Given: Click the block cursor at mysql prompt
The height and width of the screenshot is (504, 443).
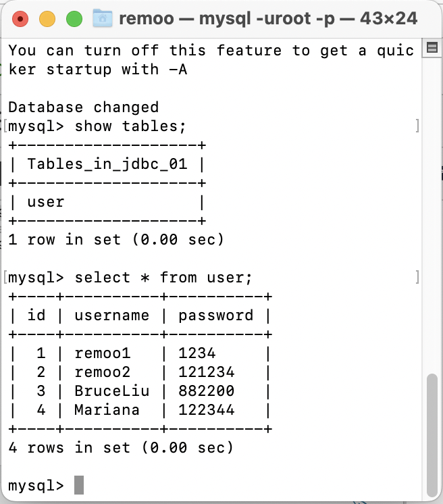Looking at the screenshot, I should 79,485.
